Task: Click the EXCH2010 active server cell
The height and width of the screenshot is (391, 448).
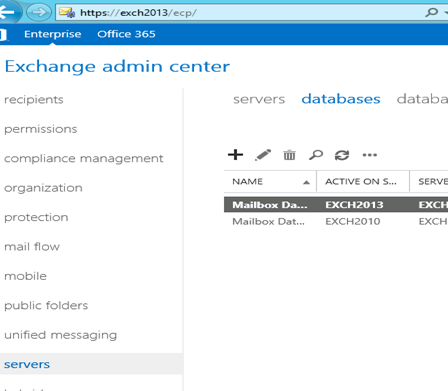Action: pyautogui.click(x=353, y=221)
